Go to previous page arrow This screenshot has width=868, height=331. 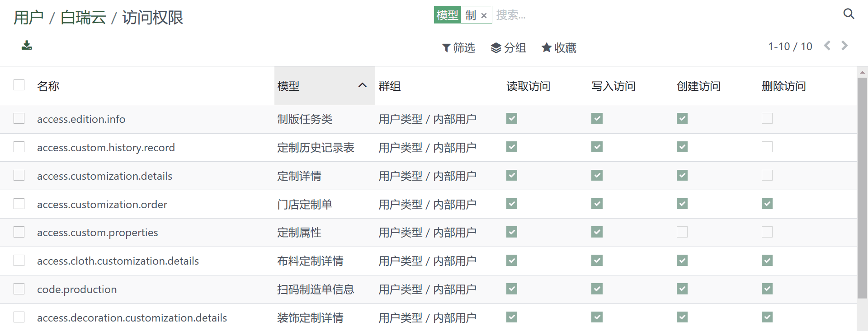pyautogui.click(x=827, y=46)
